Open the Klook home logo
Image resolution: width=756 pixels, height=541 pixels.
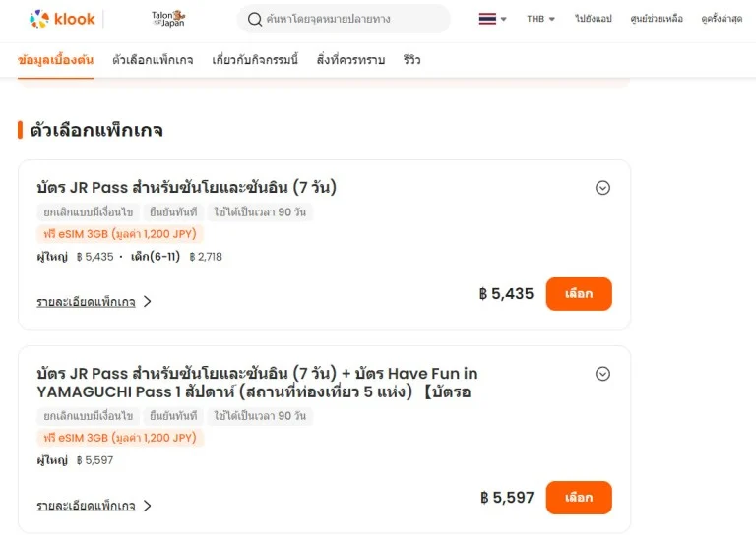62,19
